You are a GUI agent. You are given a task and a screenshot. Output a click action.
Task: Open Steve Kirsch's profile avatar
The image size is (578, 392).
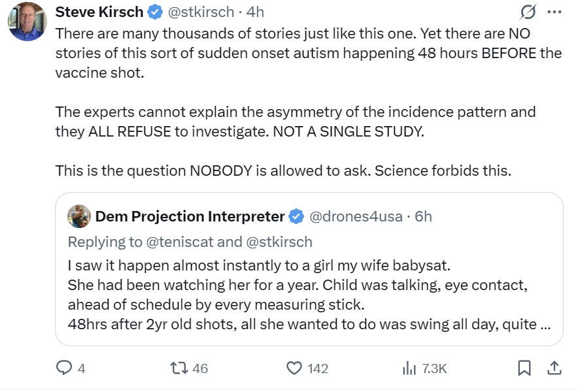coord(27,22)
